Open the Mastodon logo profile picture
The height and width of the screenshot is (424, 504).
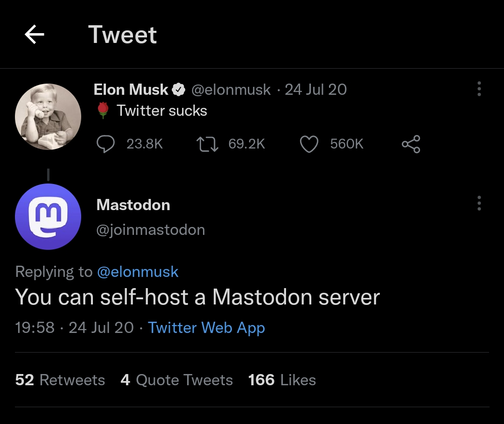tap(48, 217)
